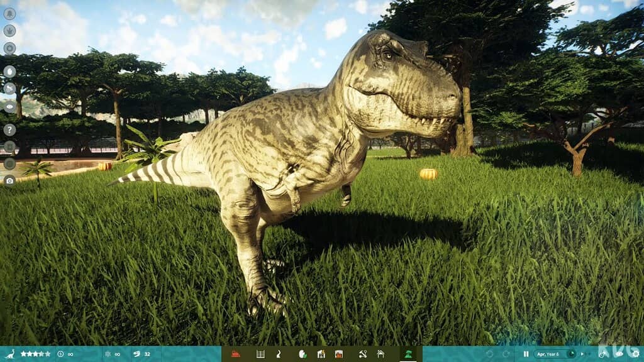Open the fence enclosure builder
The height and width of the screenshot is (362, 644).
(x=260, y=354)
